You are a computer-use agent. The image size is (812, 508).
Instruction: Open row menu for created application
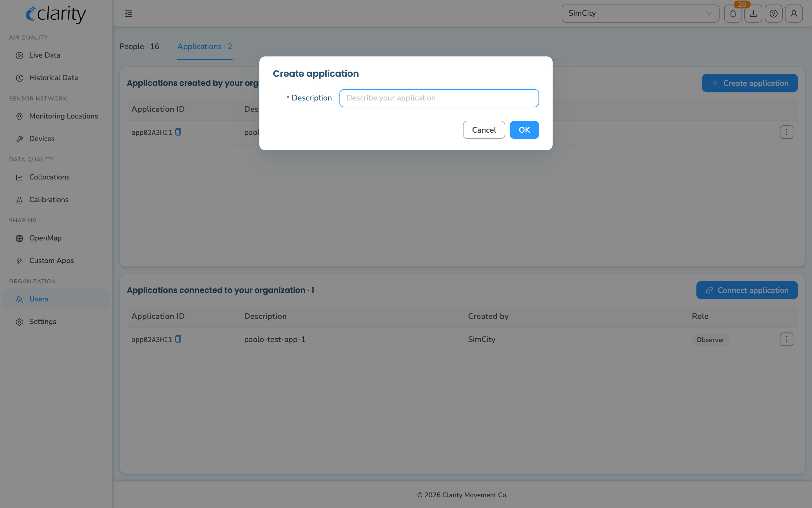click(786, 132)
